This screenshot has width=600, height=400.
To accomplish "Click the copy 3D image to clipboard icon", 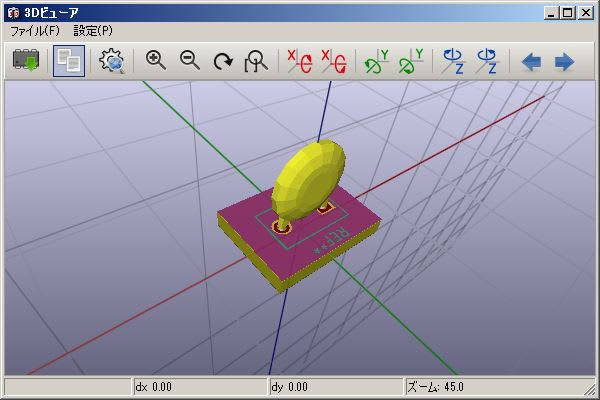I will (x=69, y=61).
